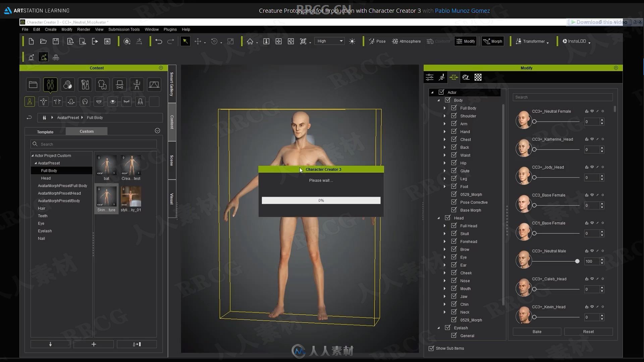Switch to the Scene side tab
This screenshot has width=644, height=362.
click(x=172, y=161)
